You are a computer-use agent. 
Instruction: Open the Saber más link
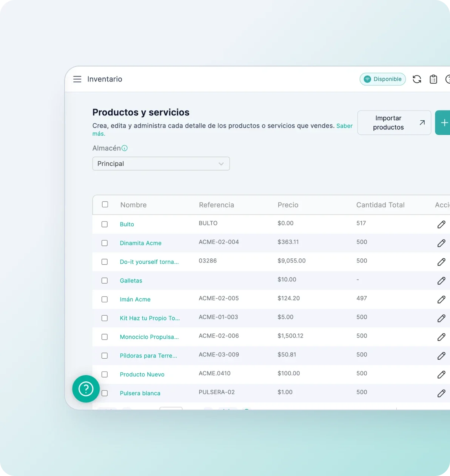tap(344, 126)
